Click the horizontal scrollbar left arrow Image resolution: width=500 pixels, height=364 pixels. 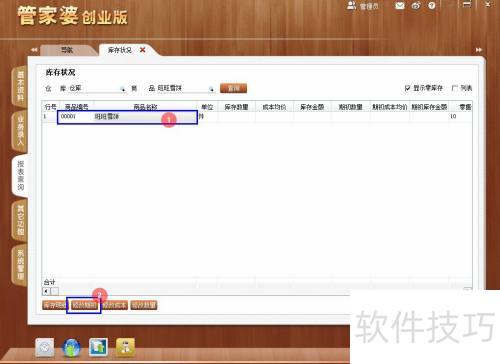(x=46, y=291)
